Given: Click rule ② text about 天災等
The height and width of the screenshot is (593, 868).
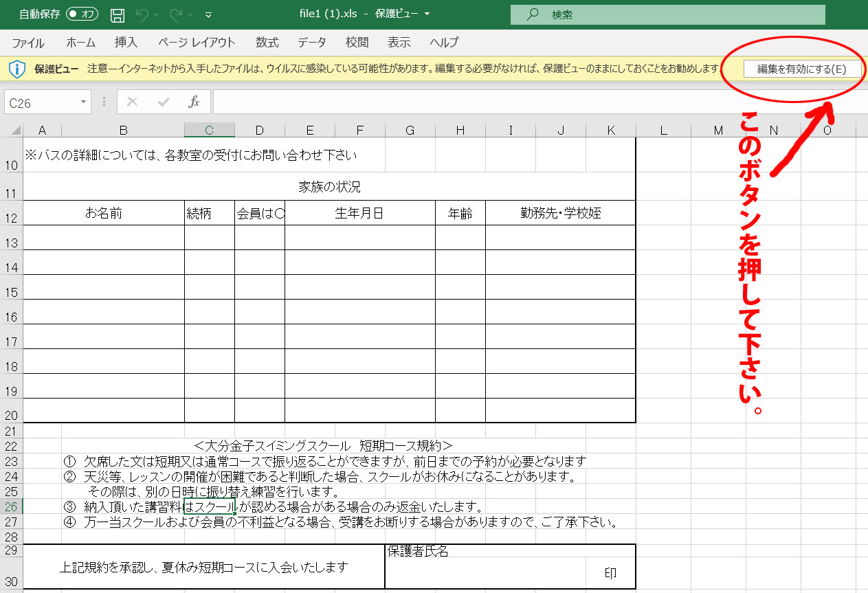Looking at the screenshot, I should tap(320, 476).
